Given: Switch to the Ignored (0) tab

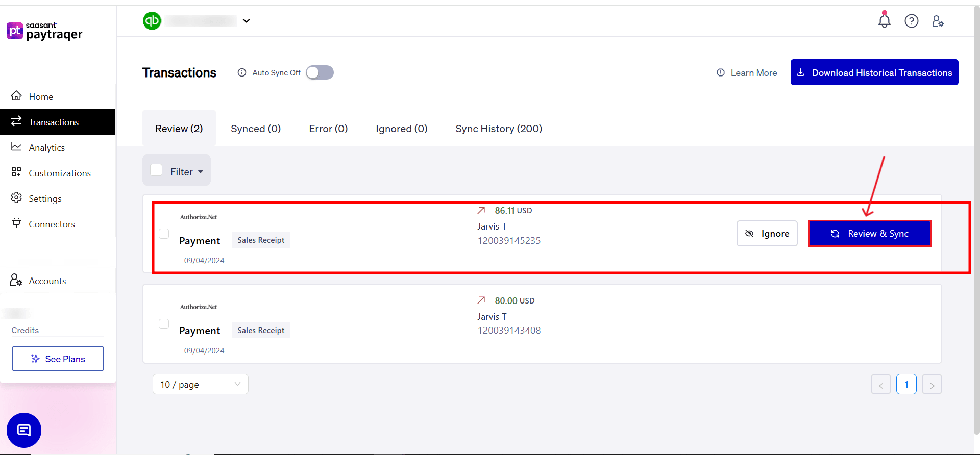Looking at the screenshot, I should [402, 129].
